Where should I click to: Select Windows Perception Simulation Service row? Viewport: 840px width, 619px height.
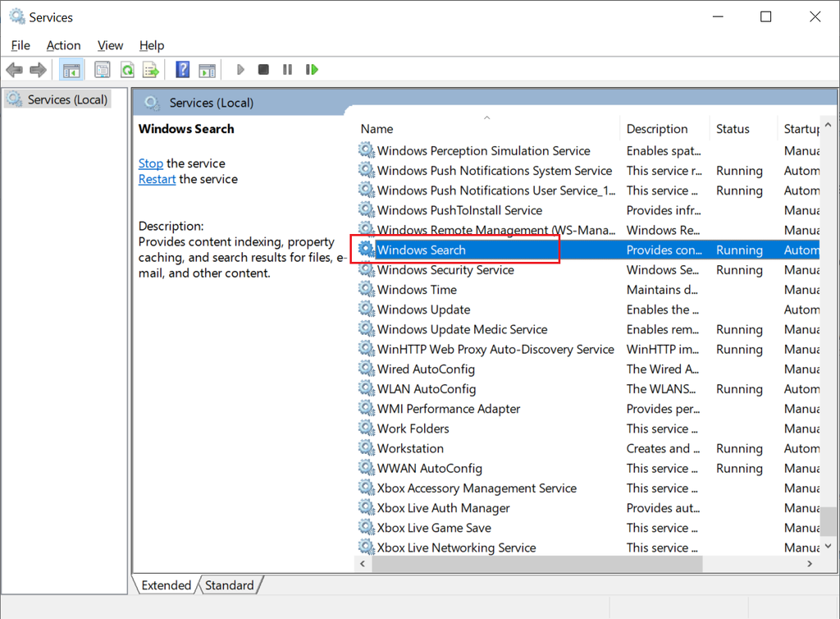tap(587, 150)
